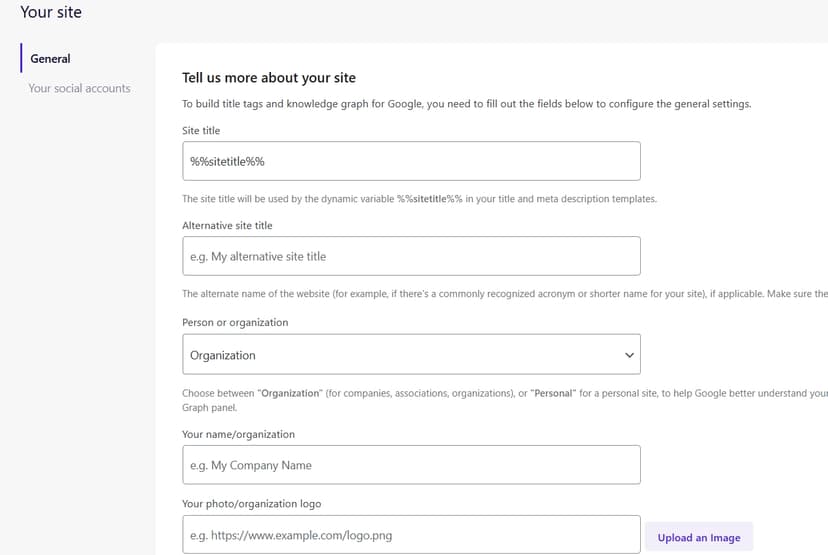Viewport: 828px width, 555px height.
Task: Click the 'Your photo/organization logo' label
Action: (x=251, y=504)
